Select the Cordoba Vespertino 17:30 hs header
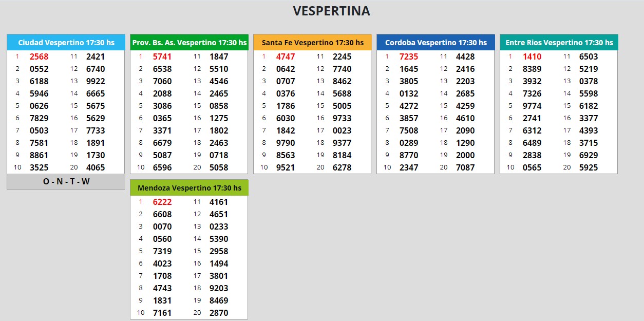Image resolution: width=644 pixels, height=321 pixels. 435,43
